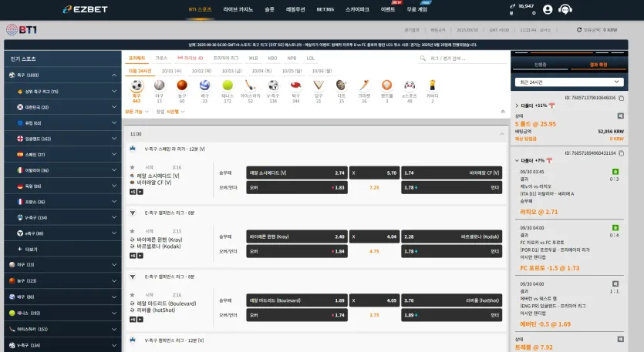Open video icon under Real Sociedad match

(x=140, y=192)
